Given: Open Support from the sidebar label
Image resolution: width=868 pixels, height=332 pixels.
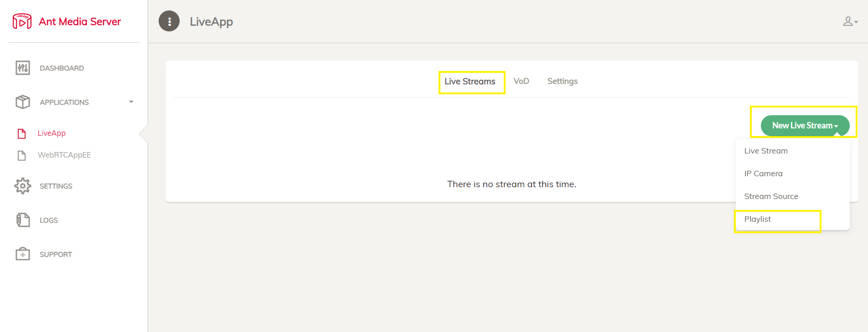Looking at the screenshot, I should pos(56,255).
